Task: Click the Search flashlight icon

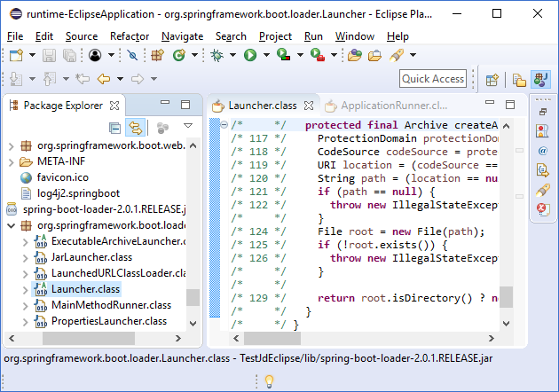Action: [397, 55]
